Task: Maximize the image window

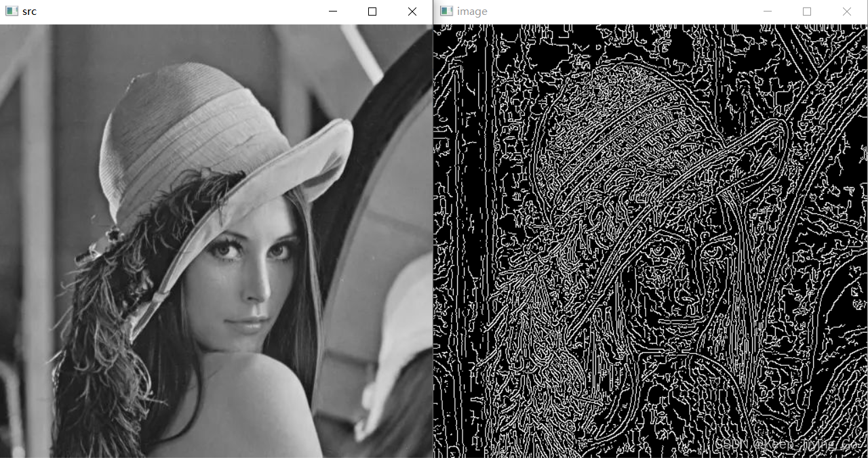Action: coord(807,11)
